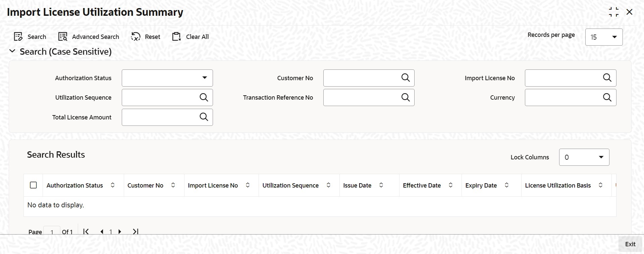Tick the select-all checkbox in results header
644x254 pixels.
33,185
